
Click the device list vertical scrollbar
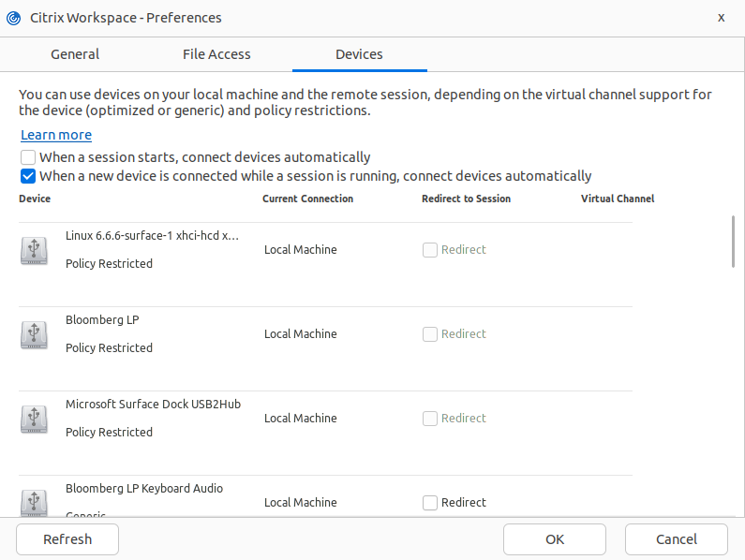point(733,243)
